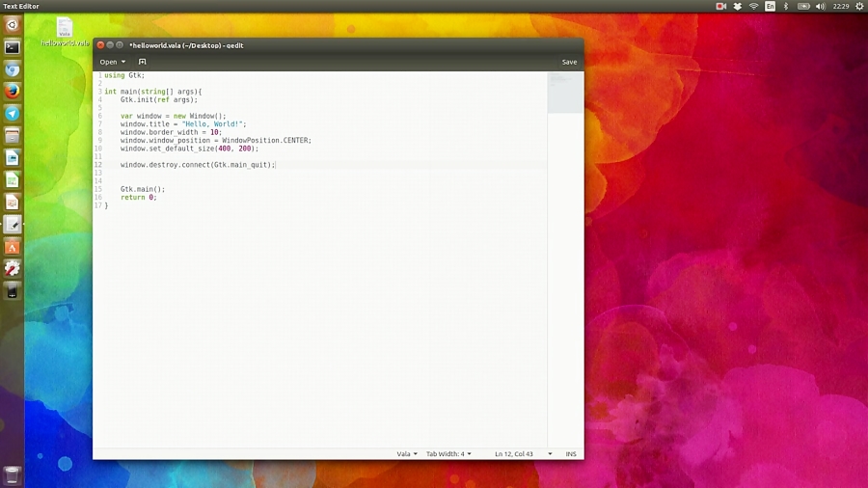Click the string "Hello, World!" in code
Image resolution: width=868 pixels, height=488 pixels.
click(x=212, y=124)
